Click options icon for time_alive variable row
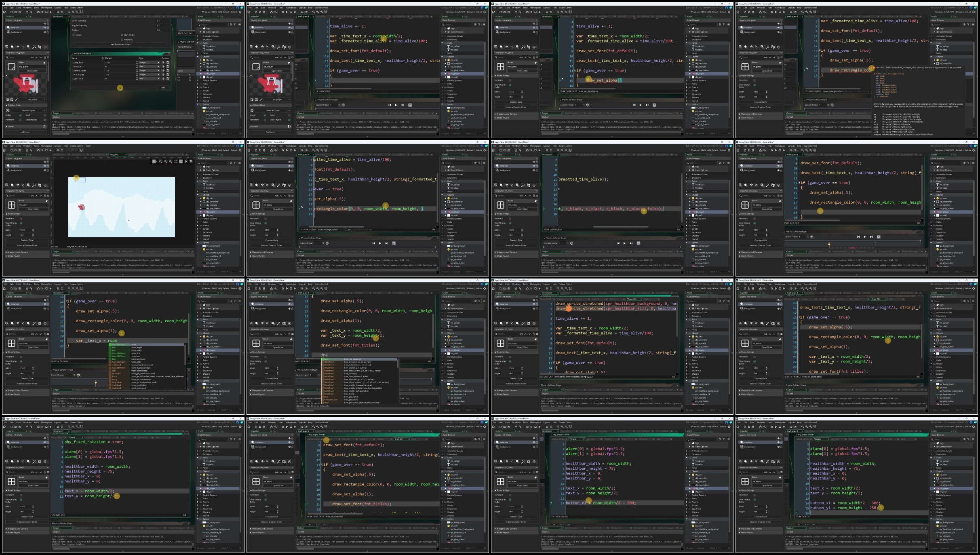This screenshot has height=555, width=980. pyautogui.click(x=163, y=67)
